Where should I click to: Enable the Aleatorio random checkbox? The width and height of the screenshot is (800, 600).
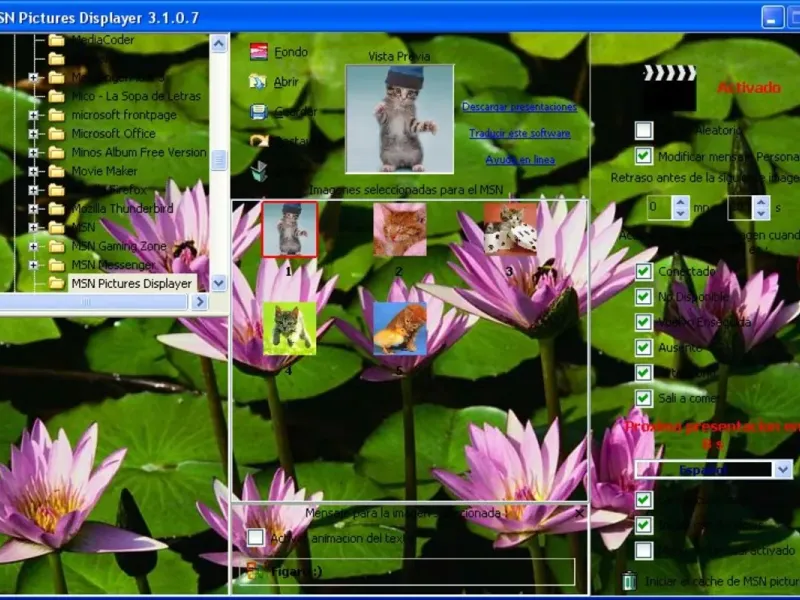(x=644, y=130)
